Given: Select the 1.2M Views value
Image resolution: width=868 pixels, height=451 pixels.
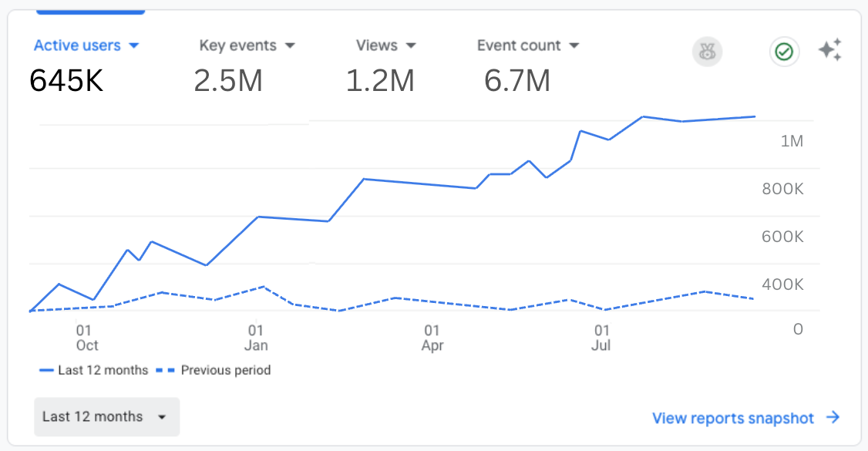Looking at the screenshot, I should tap(380, 81).
